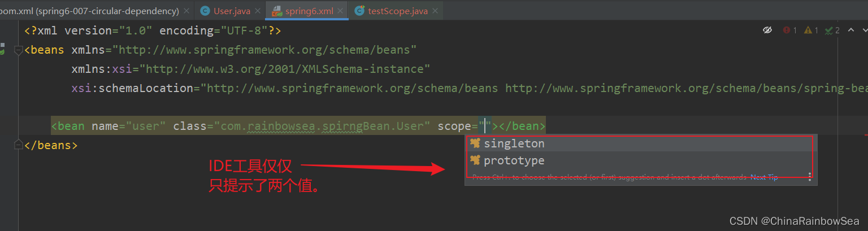The height and width of the screenshot is (231, 868).
Task: Click the xmlns:xsi XMLSchema-instance URL
Action: pos(285,69)
